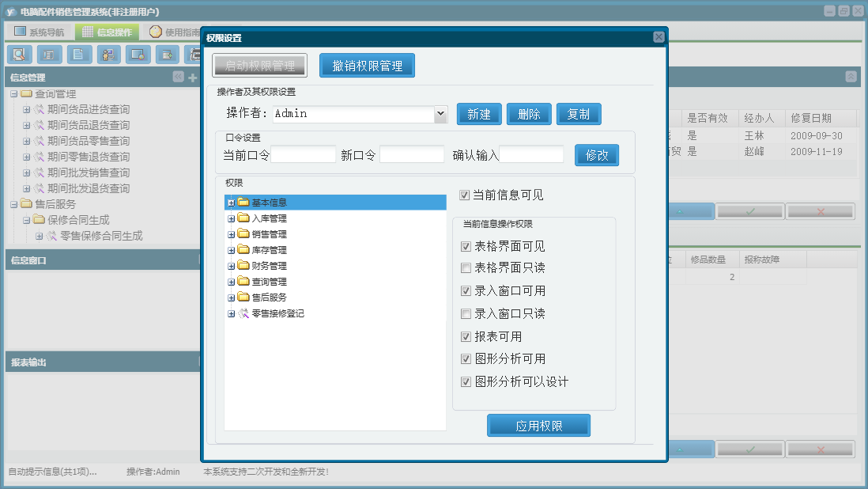
Task: Click the monitor with globe toolbar icon
Action: click(138, 55)
